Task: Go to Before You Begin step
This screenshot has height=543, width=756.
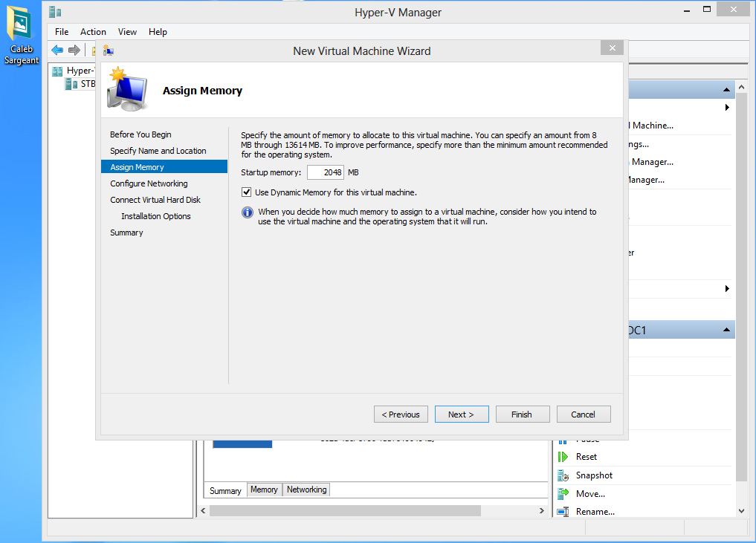Action: (x=140, y=134)
